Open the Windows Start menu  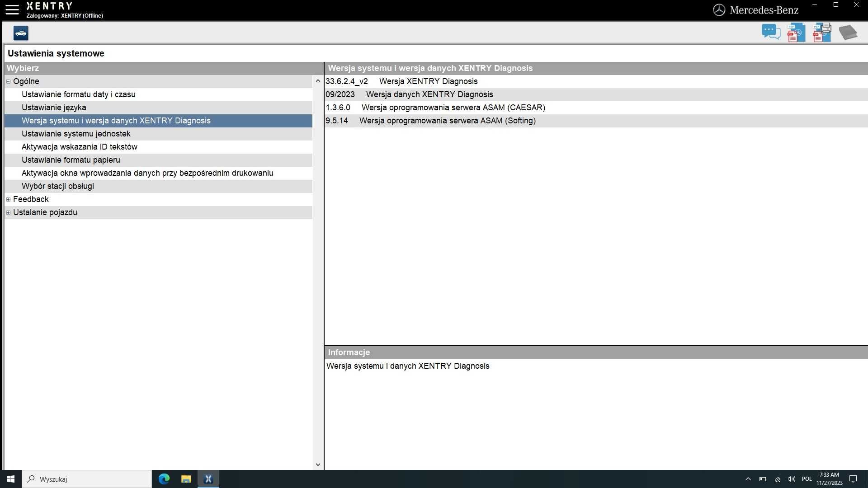(x=11, y=479)
